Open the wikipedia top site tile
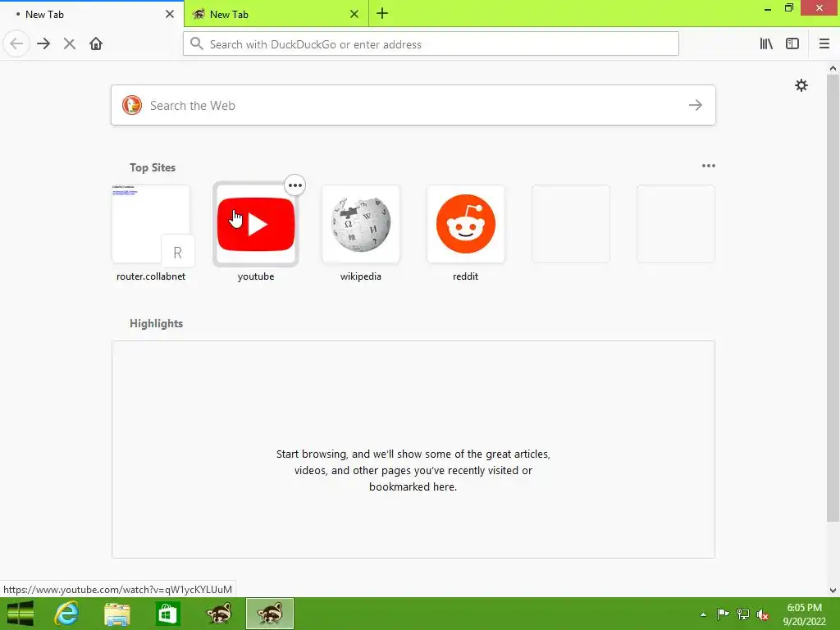 point(361,224)
